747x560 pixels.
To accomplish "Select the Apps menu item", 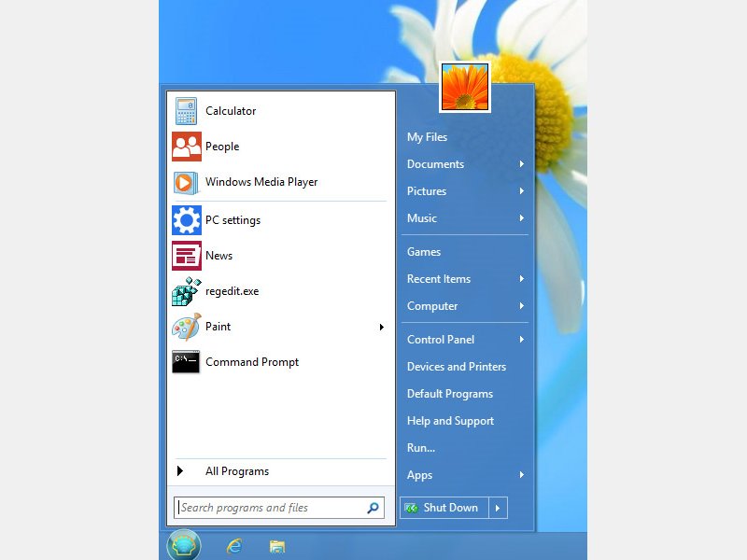I will point(419,475).
